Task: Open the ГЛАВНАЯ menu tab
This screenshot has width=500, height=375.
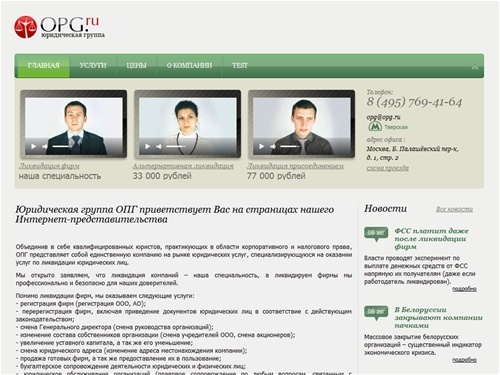Action: pos(43,66)
